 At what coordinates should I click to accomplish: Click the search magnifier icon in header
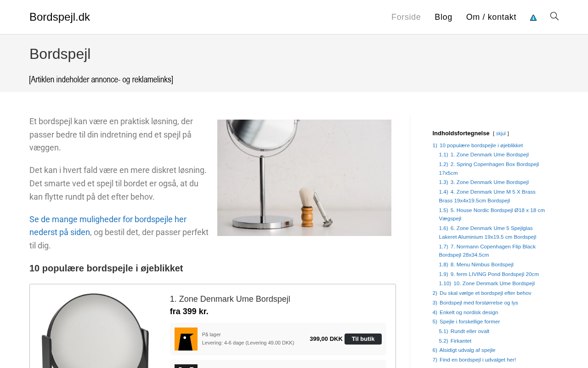[554, 17]
